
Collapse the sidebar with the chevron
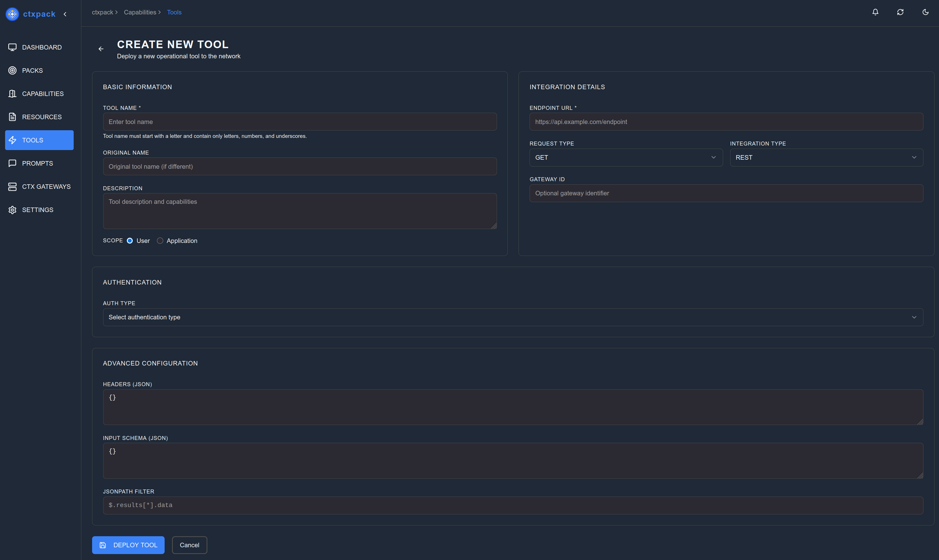click(65, 14)
